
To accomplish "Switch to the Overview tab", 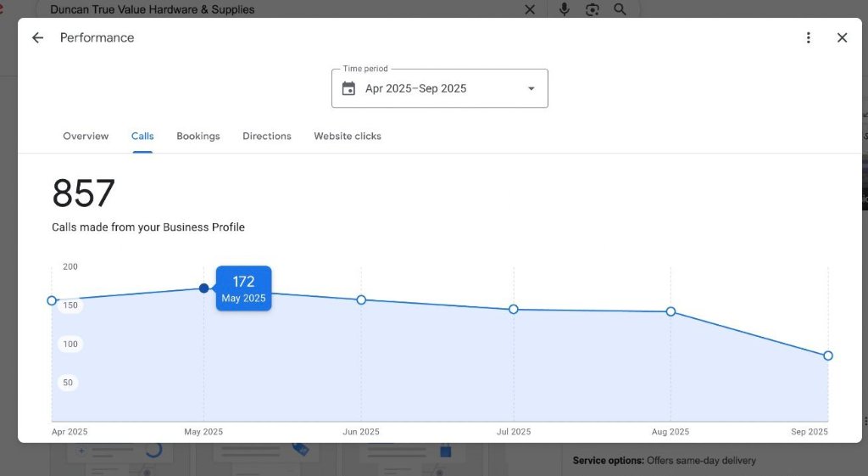I will tap(86, 136).
